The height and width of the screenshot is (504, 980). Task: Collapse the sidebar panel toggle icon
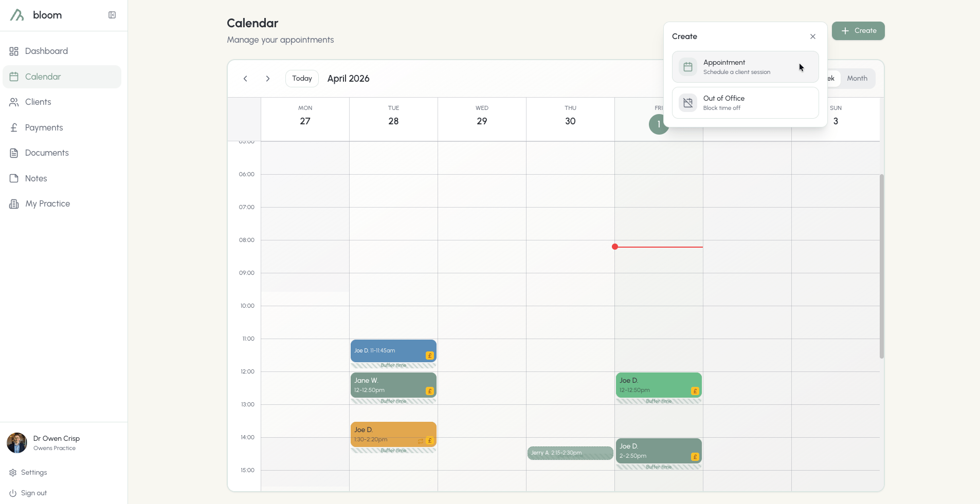pos(112,15)
